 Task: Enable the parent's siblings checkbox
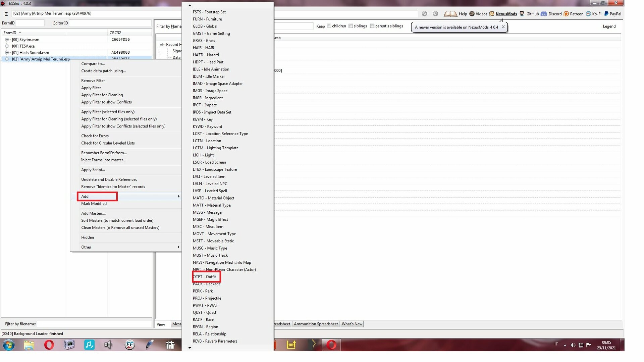click(372, 26)
